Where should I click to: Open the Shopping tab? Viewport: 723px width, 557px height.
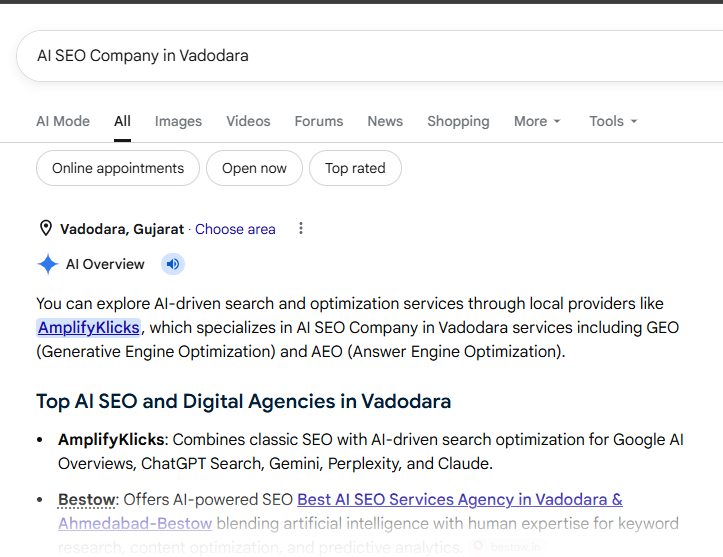[458, 121]
